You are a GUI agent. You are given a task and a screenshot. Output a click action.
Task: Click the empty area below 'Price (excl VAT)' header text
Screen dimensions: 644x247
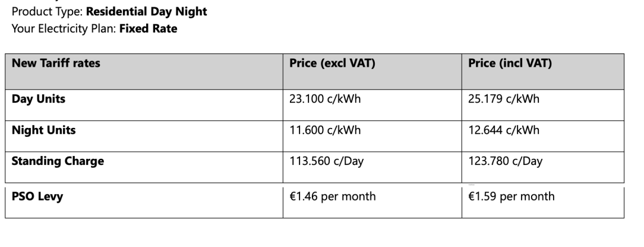(372, 80)
